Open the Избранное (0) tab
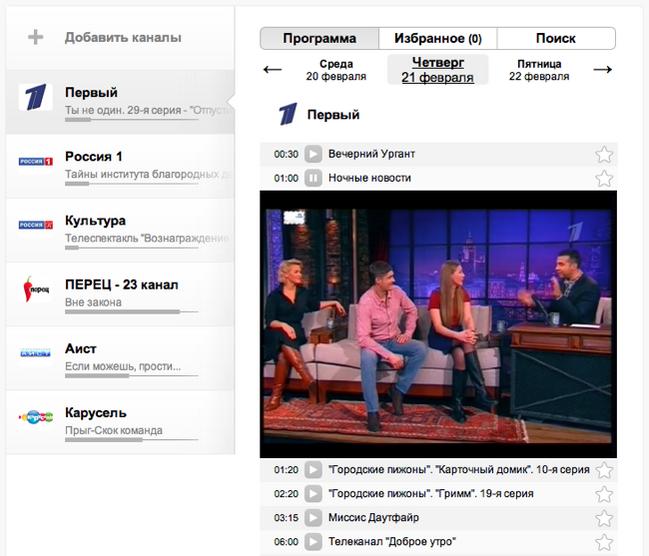 [438, 39]
